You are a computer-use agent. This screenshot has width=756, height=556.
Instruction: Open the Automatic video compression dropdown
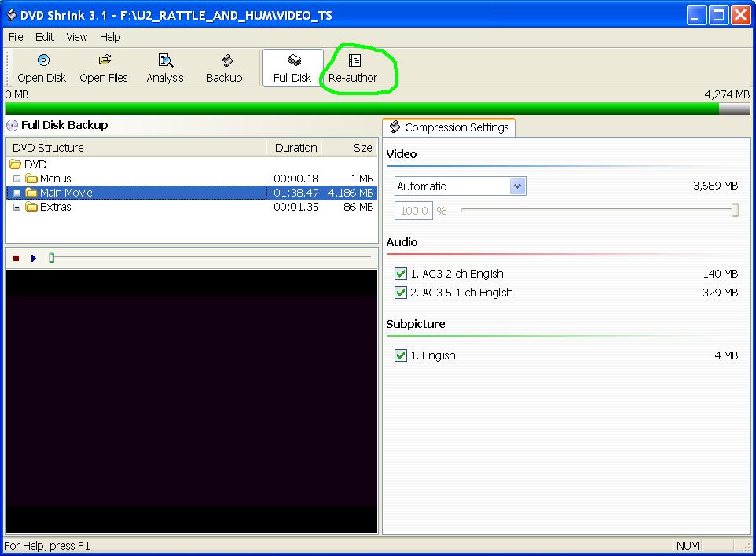[517, 186]
